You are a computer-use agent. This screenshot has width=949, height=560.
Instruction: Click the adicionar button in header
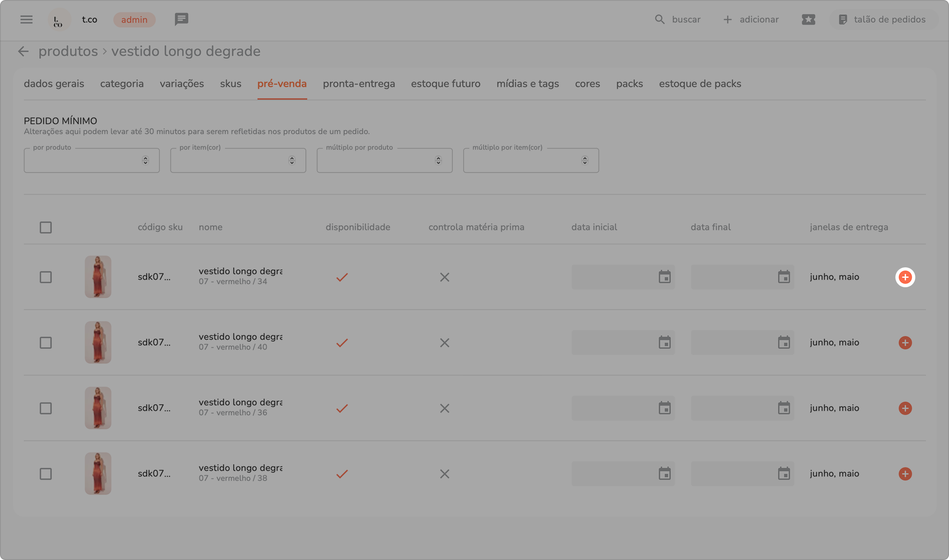click(751, 19)
